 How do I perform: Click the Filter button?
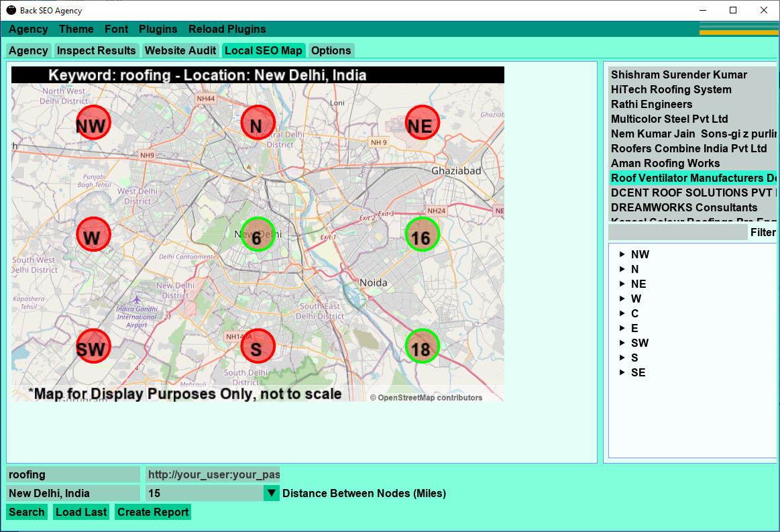763,232
